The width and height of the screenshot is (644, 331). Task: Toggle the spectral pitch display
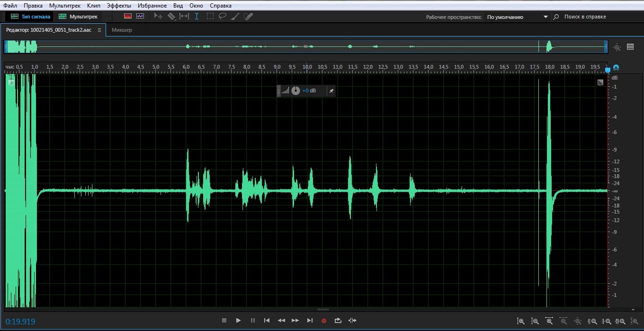coord(140,16)
